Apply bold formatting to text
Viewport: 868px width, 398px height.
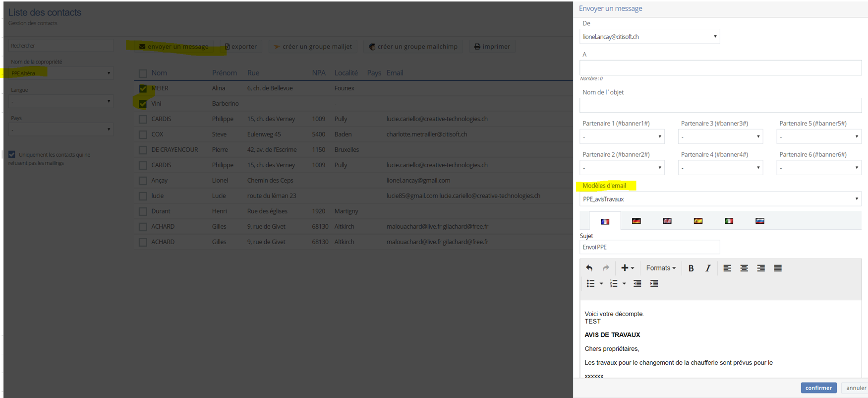(x=691, y=268)
